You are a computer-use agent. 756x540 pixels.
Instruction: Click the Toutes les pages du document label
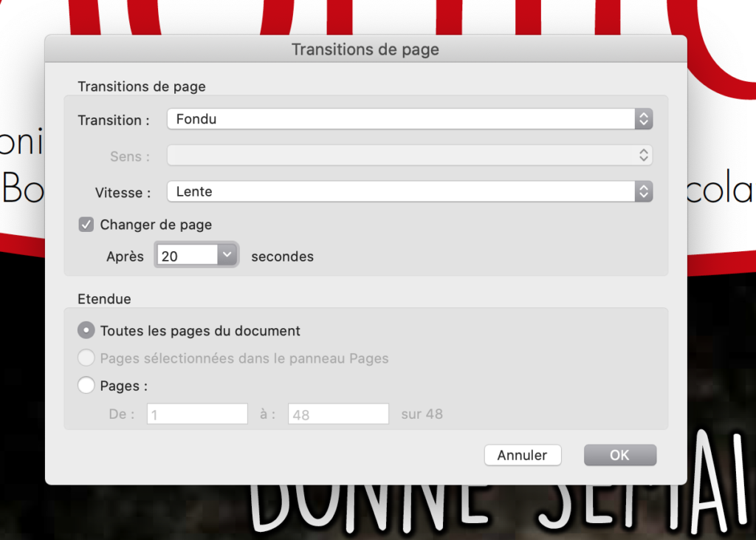point(200,331)
